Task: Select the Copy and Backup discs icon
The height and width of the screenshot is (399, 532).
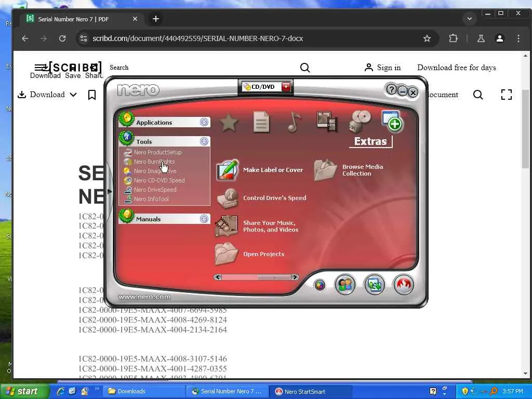Action: (361, 121)
